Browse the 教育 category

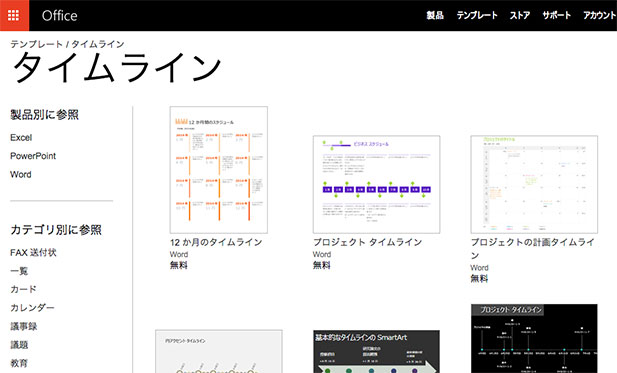coord(19,363)
